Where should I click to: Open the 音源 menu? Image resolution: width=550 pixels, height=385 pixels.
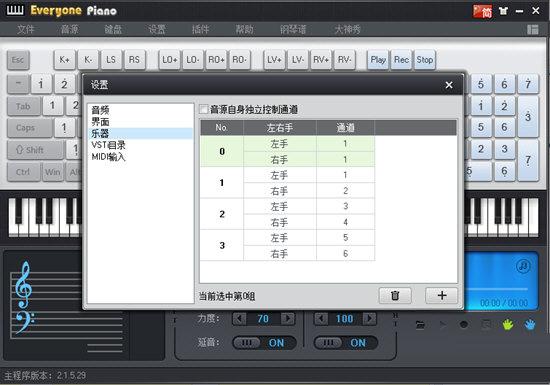69,29
